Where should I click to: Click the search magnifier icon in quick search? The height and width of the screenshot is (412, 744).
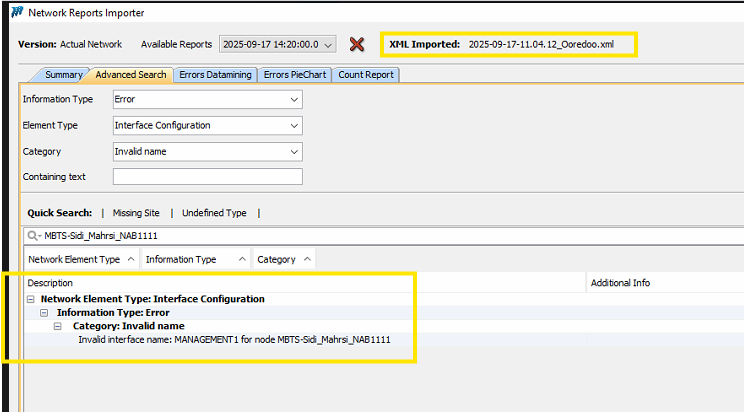click(34, 236)
